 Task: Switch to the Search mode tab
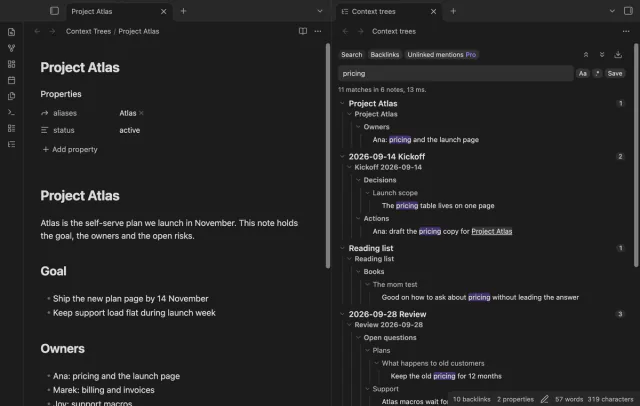(x=351, y=55)
